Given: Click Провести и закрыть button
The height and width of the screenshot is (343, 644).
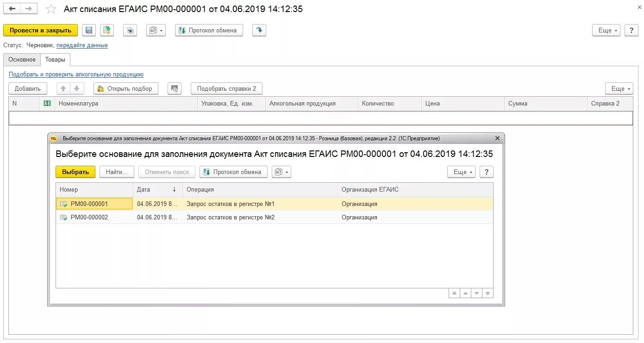Looking at the screenshot, I should tap(41, 31).
